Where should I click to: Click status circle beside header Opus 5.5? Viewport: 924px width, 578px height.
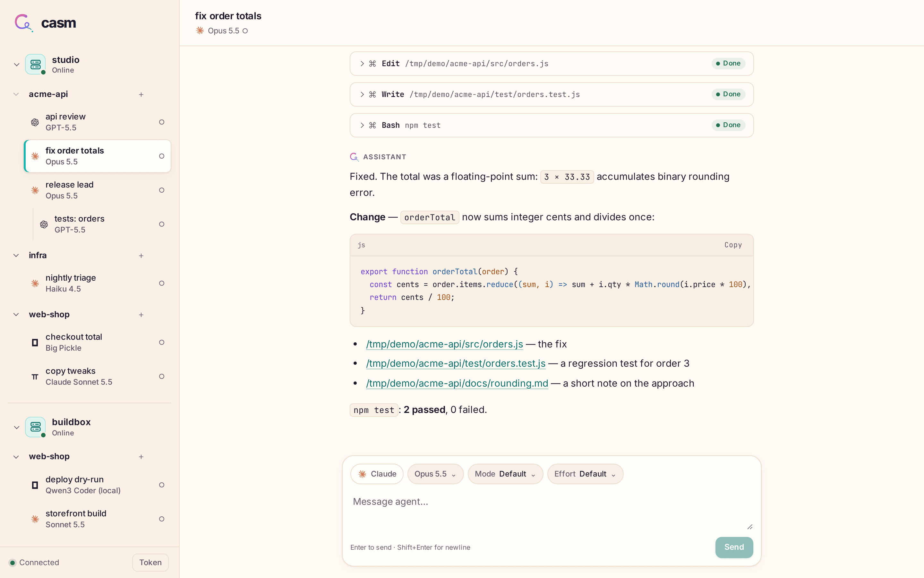(245, 31)
